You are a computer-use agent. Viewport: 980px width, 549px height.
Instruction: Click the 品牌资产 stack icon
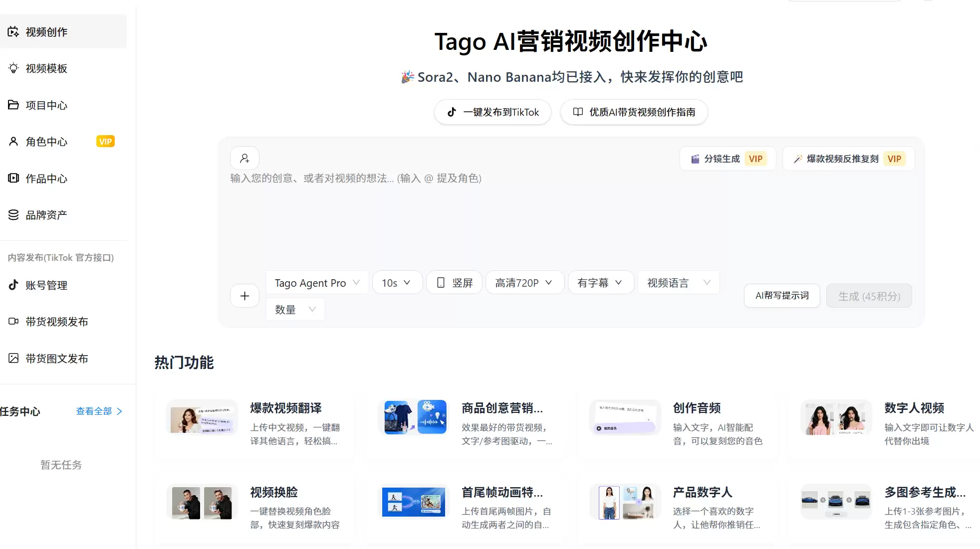pos(13,215)
